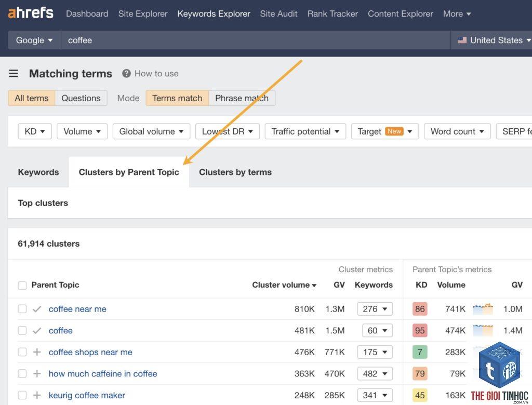The width and height of the screenshot is (532, 405).
Task: Click the Parent Topic column header text
Action: 55,285
